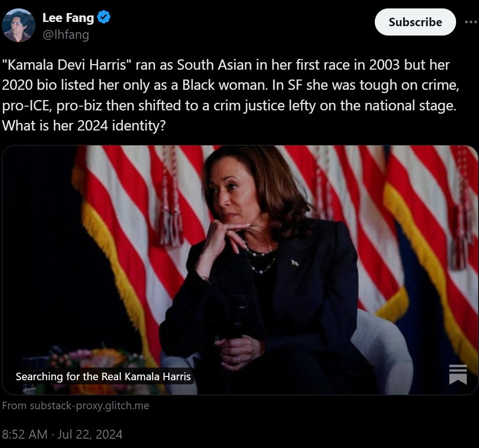Click the Substack logo on the article card
Screen dimensions: 479x448
[x=458, y=374]
